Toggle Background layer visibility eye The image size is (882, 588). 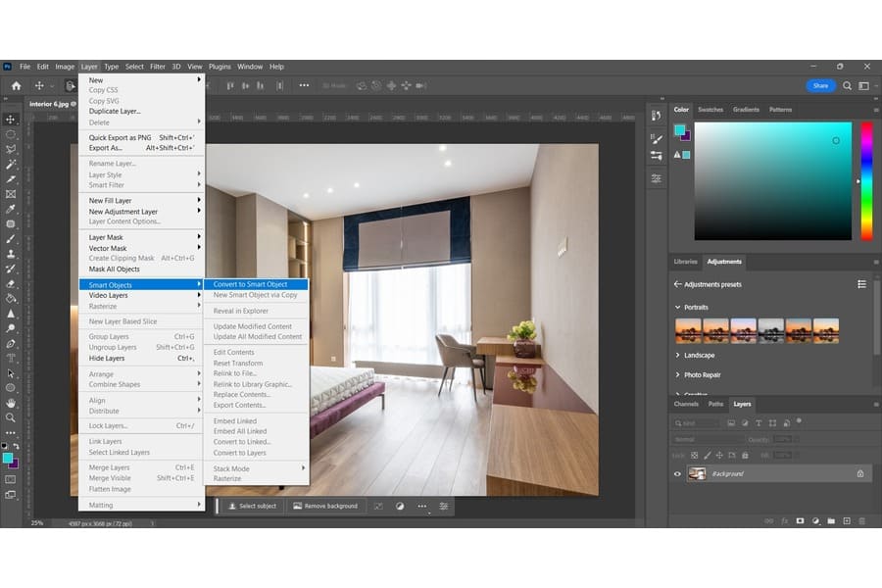tap(677, 473)
